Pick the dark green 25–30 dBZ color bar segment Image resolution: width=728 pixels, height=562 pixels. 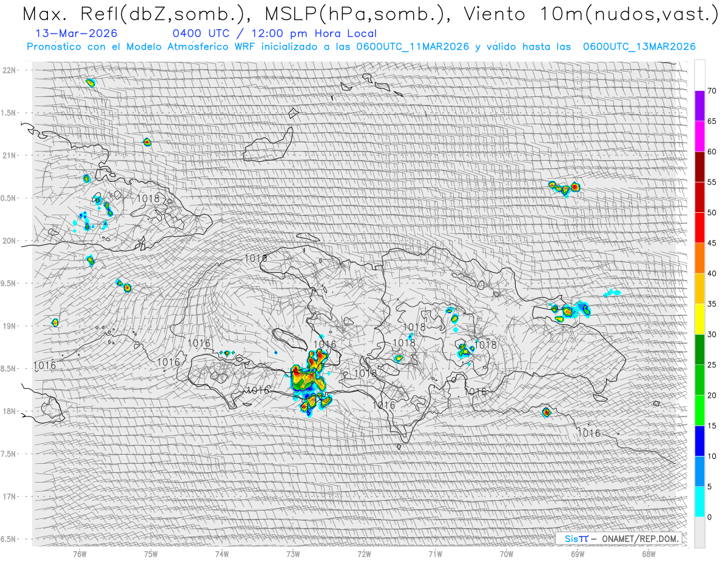pos(699,350)
